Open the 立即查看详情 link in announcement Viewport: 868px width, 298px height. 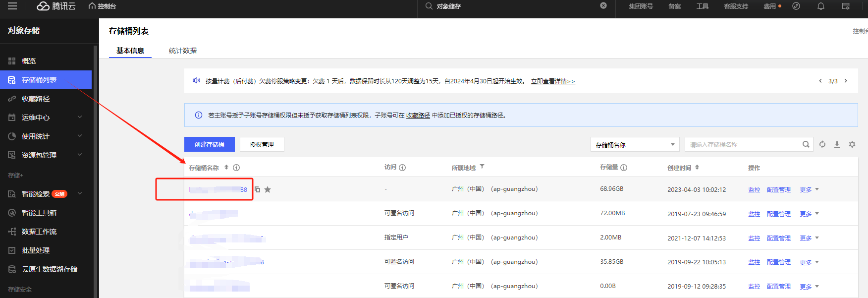pos(553,81)
